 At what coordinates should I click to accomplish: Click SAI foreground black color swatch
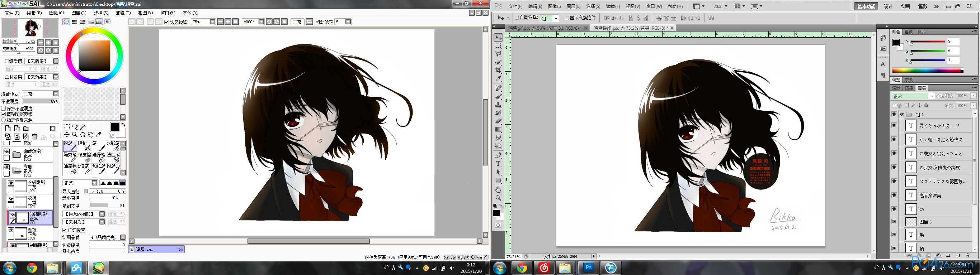click(114, 127)
